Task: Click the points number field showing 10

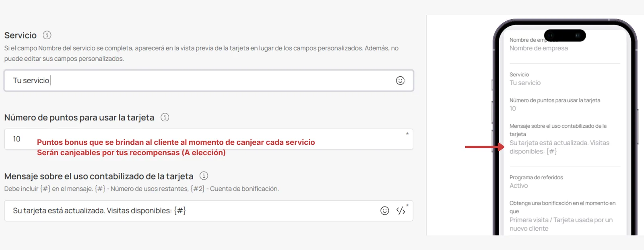Action: 208,139
